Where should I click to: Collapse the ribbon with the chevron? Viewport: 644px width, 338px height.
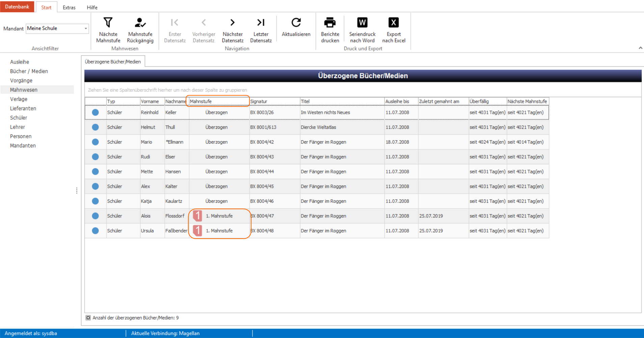tap(640, 48)
